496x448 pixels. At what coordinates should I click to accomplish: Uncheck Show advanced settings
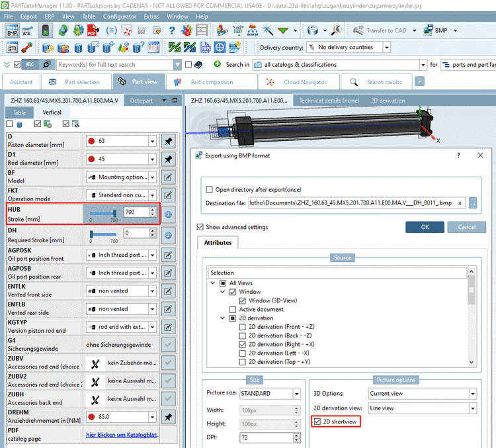(x=200, y=227)
